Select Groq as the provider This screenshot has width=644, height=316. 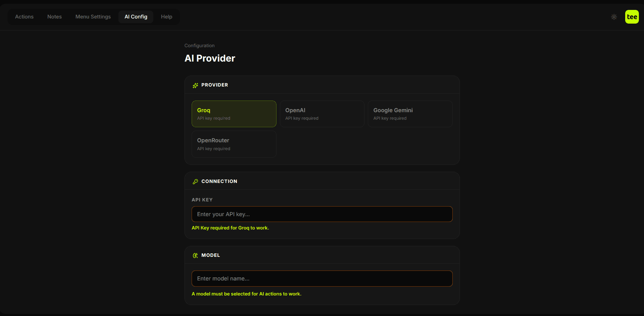[x=234, y=114]
